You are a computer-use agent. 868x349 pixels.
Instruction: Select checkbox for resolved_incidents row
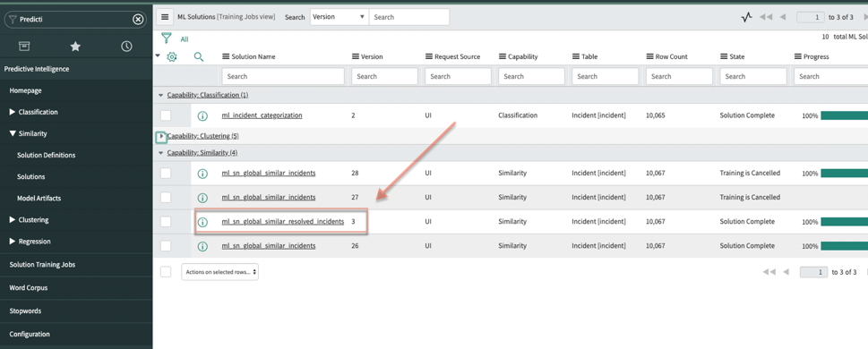pyautogui.click(x=166, y=221)
